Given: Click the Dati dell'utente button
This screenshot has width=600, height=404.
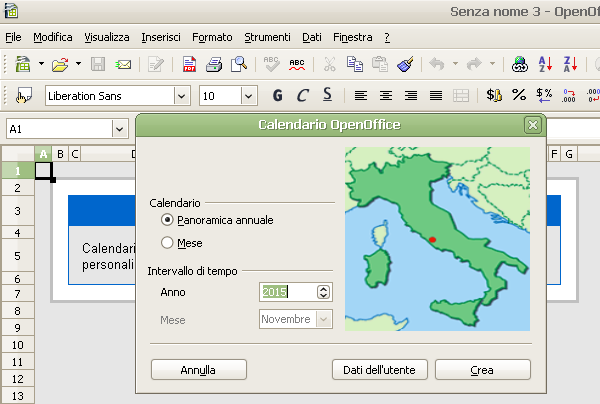Looking at the screenshot, I should point(380,369).
